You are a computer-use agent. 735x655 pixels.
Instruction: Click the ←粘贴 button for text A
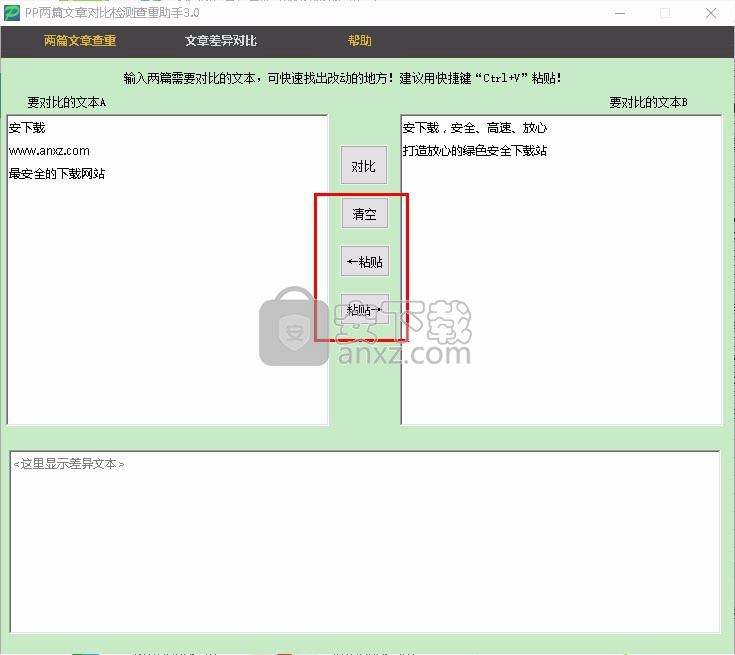tap(365, 261)
